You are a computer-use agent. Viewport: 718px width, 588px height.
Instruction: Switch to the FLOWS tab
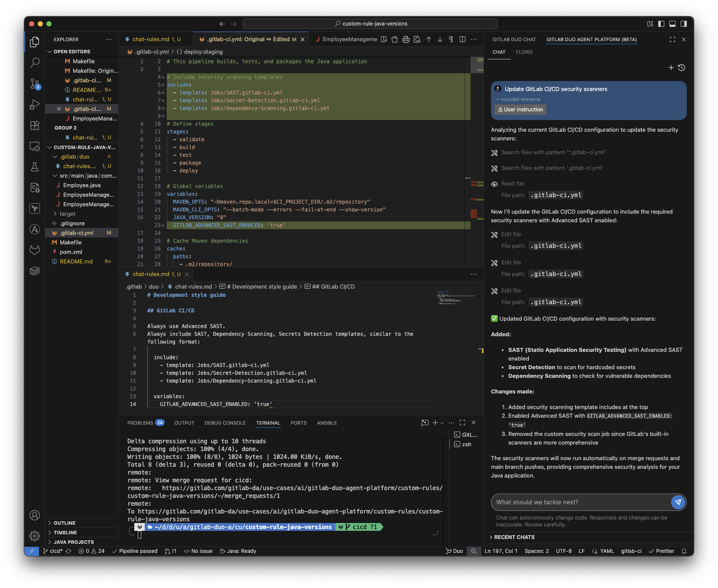[x=524, y=52]
